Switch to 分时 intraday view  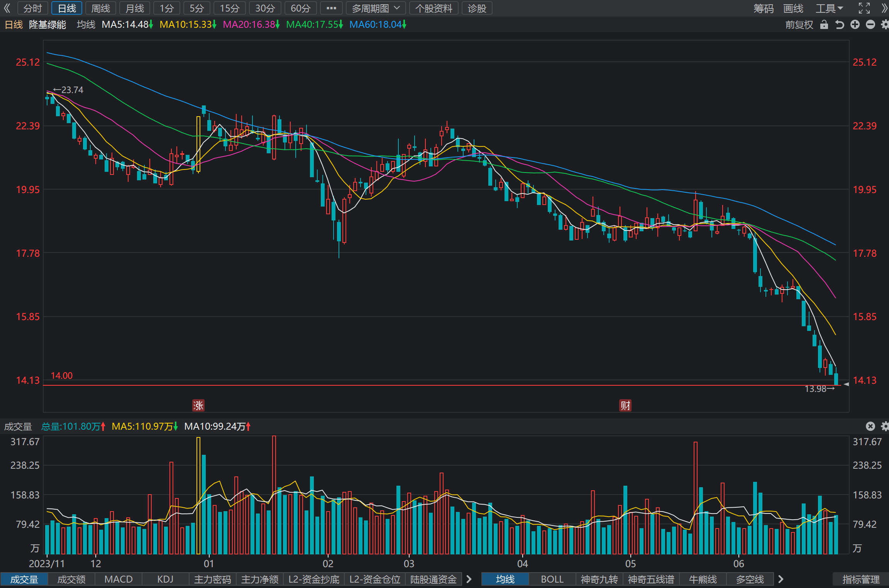tap(32, 8)
